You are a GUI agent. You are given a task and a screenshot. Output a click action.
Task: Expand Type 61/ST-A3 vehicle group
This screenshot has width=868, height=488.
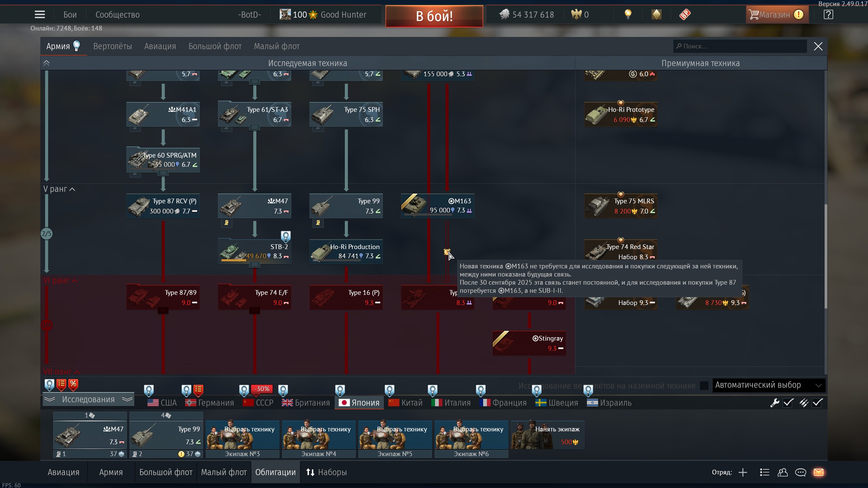[x=255, y=128]
